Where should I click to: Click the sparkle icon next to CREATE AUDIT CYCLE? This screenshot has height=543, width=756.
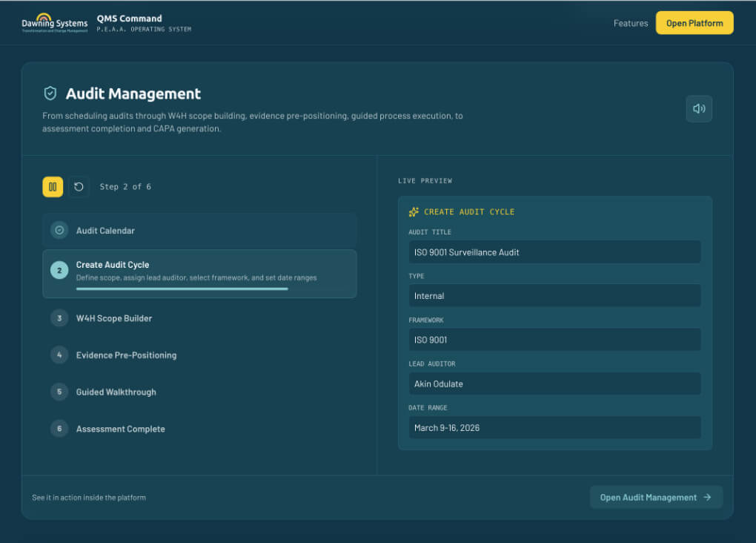(x=414, y=211)
